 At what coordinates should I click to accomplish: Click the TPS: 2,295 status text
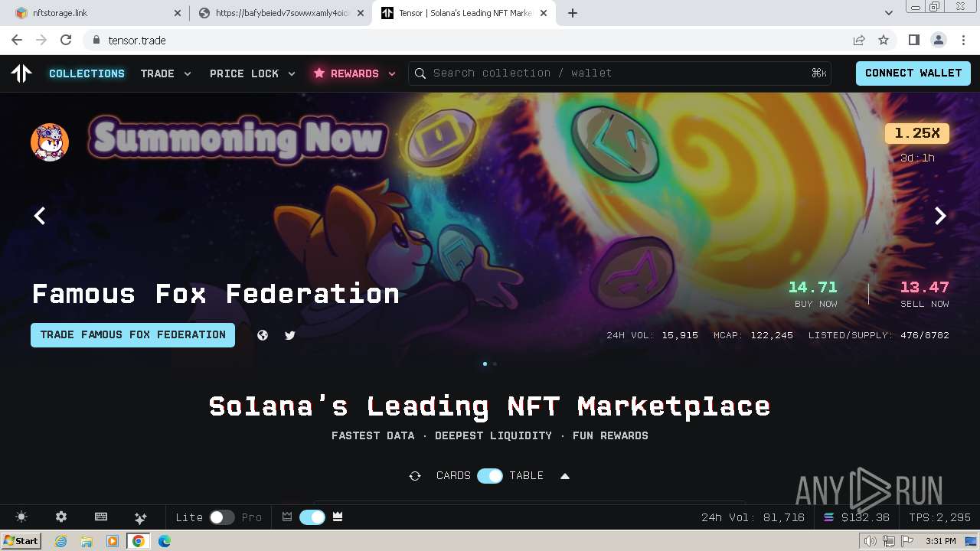[x=939, y=517]
